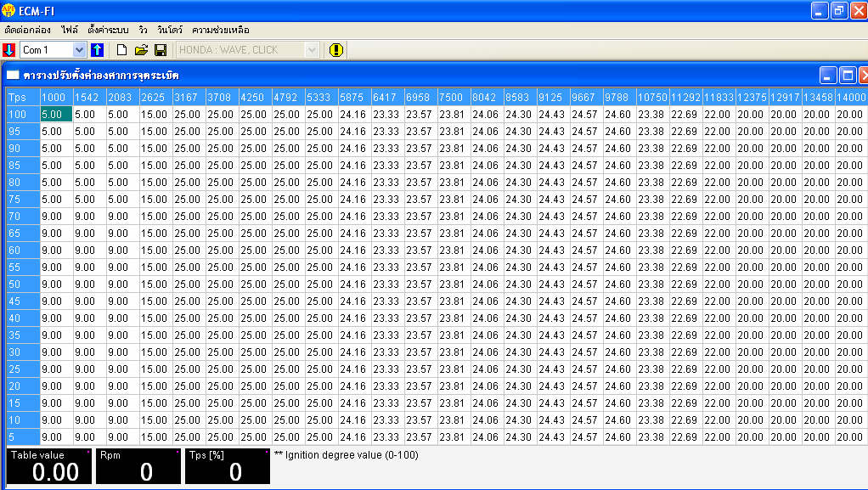The height and width of the screenshot is (490, 868).
Task: Select the Tps 70 row header
Action: pos(23,216)
